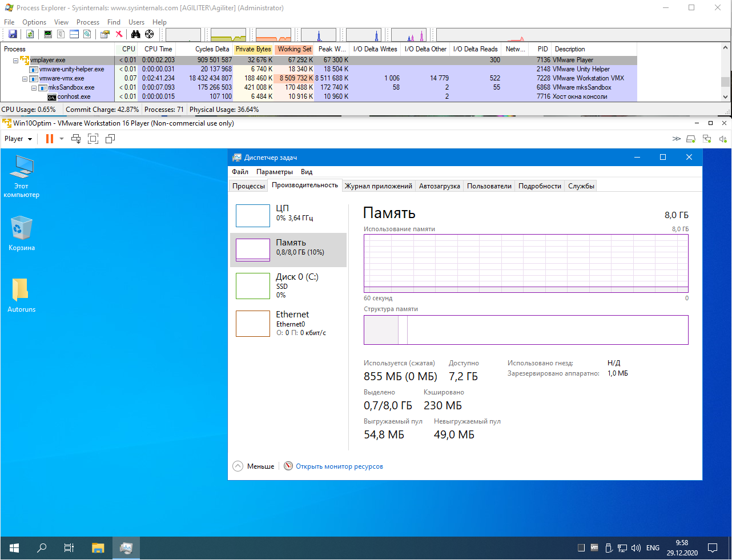Select the conhost.exe process row

319,96
